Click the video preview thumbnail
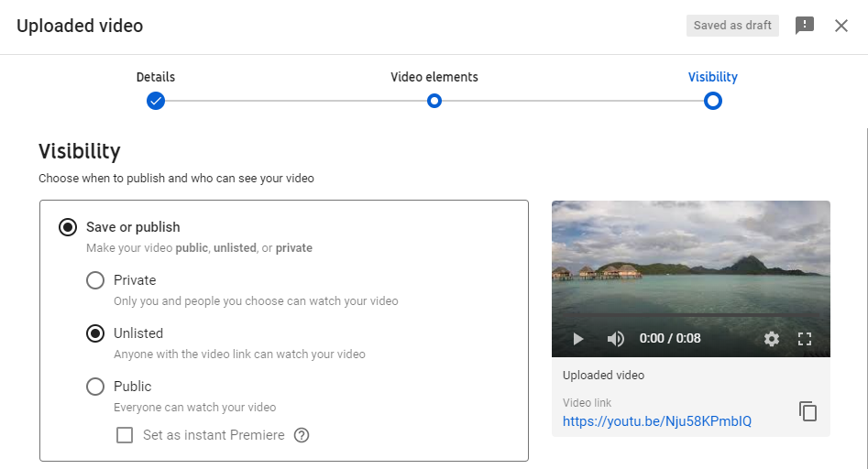868x469 pixels. pos(691,260)
